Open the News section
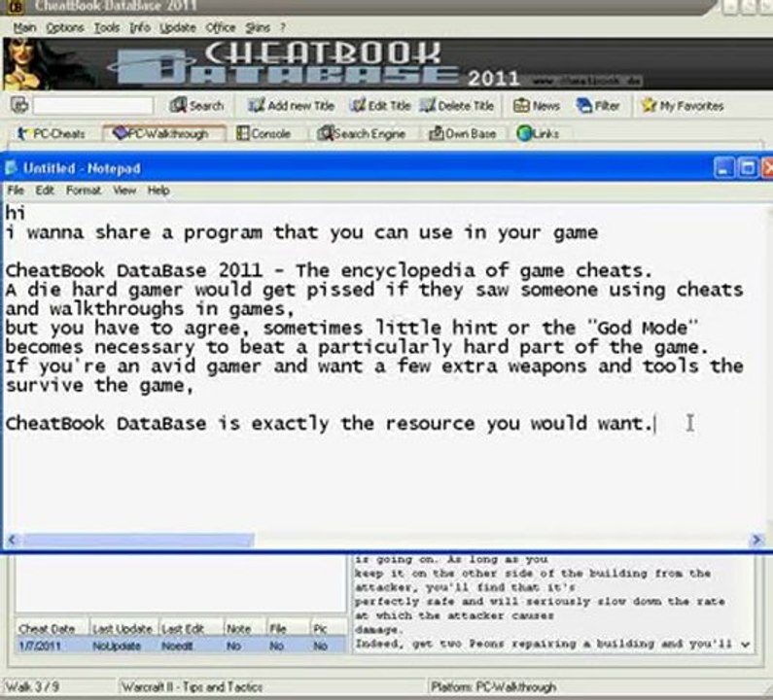This screenshot has height=700, width=773. pos(537,105)
